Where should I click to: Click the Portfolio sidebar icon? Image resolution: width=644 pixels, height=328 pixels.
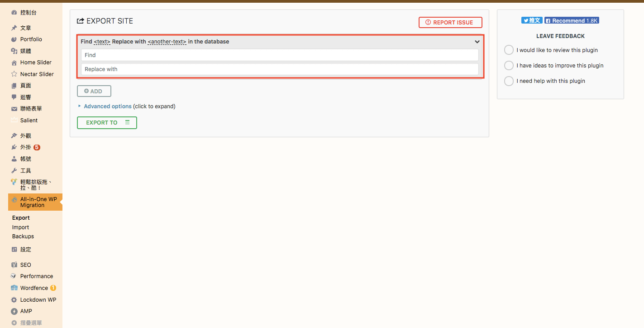point(14,39)
